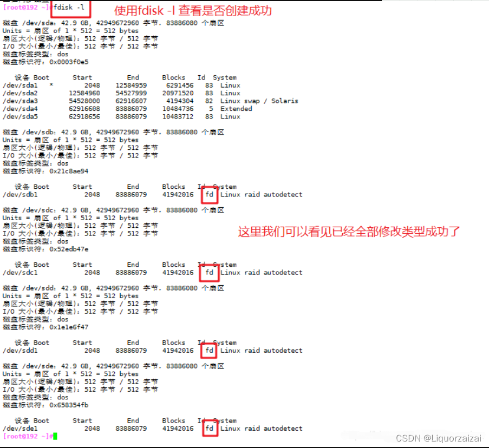Viewport: 489px width, 448px height.
Task: Click Blocks value 4194304
Action: click(180, 101)
